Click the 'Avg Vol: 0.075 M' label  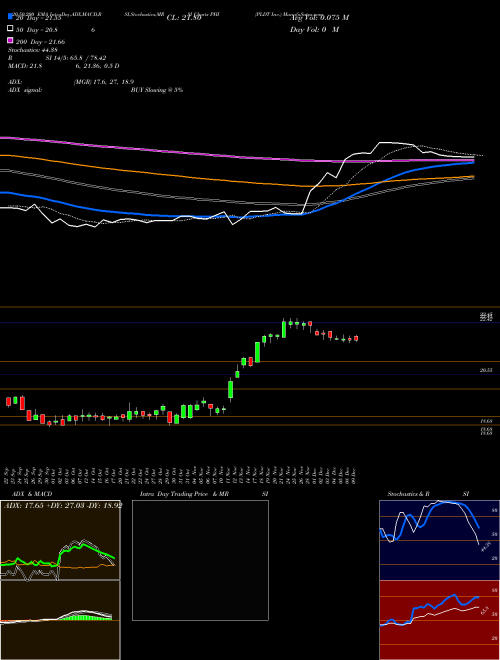click(x=319, y=18)
